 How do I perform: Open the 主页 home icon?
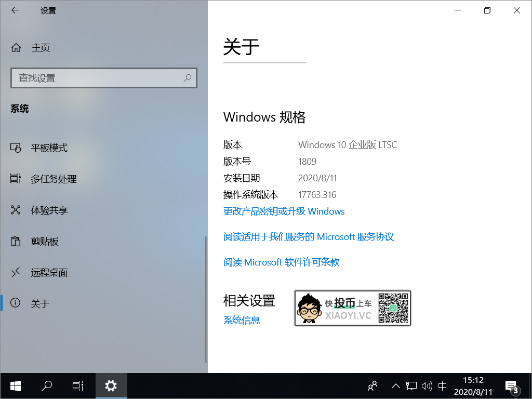tap(16, 47)
